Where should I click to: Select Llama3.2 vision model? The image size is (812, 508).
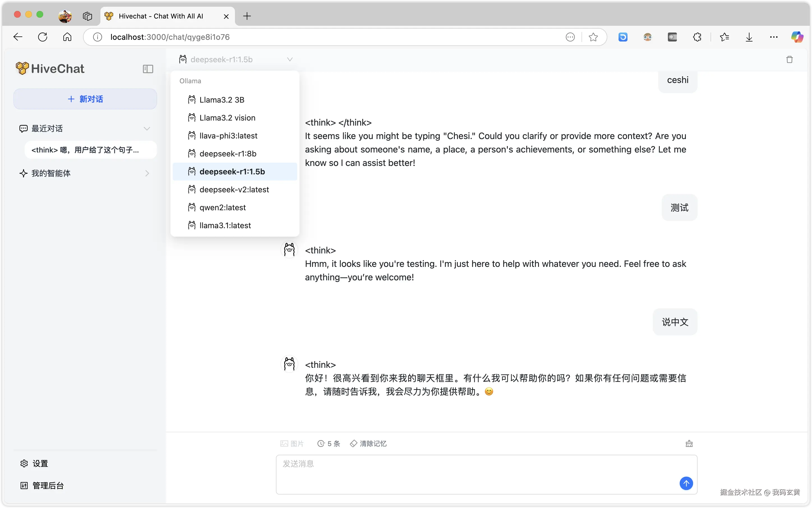click(227, 118)
